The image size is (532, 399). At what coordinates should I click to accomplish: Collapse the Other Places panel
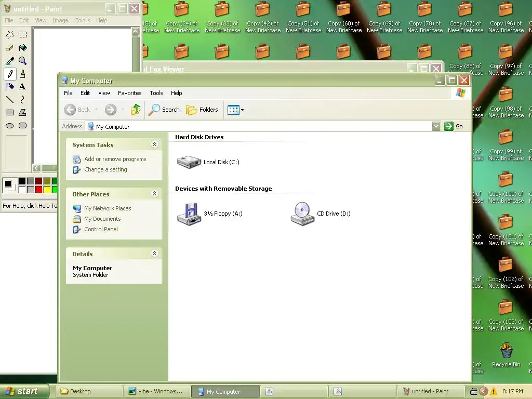pyautogui.click(x=154, y=194)
